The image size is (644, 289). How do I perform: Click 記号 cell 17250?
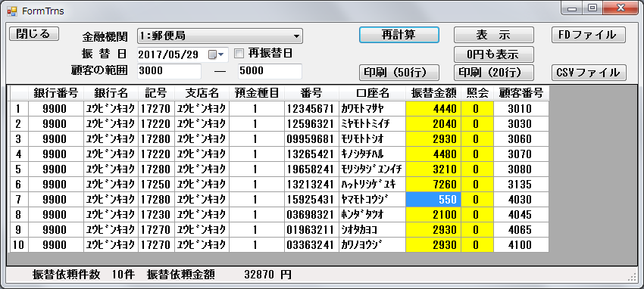pos(156,185)
